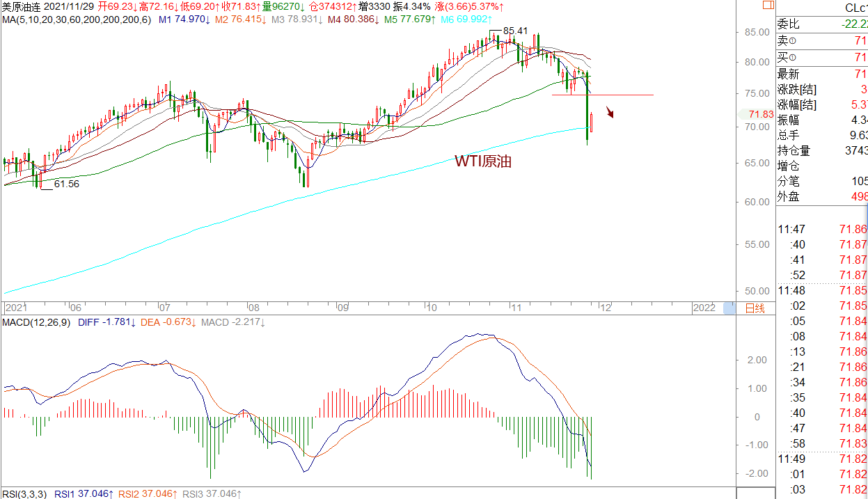Click the 11:47 tick entry
868x499 pixels.
822,229
